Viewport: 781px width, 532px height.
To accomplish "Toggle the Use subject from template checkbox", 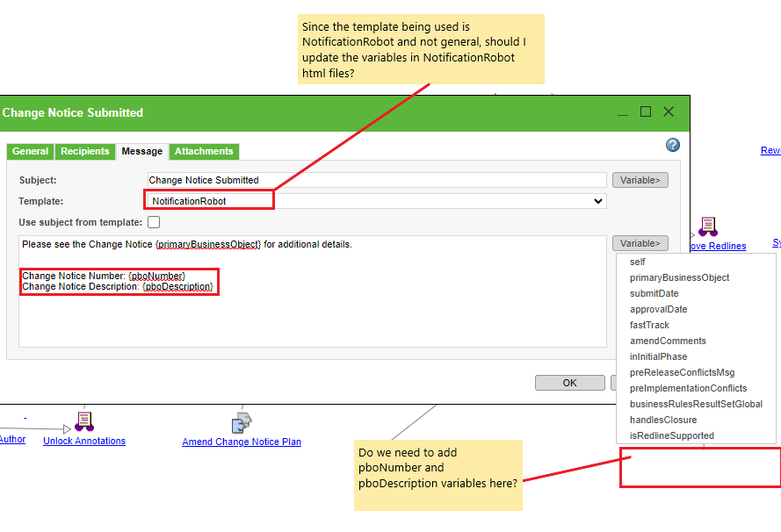I will [154, 222].
